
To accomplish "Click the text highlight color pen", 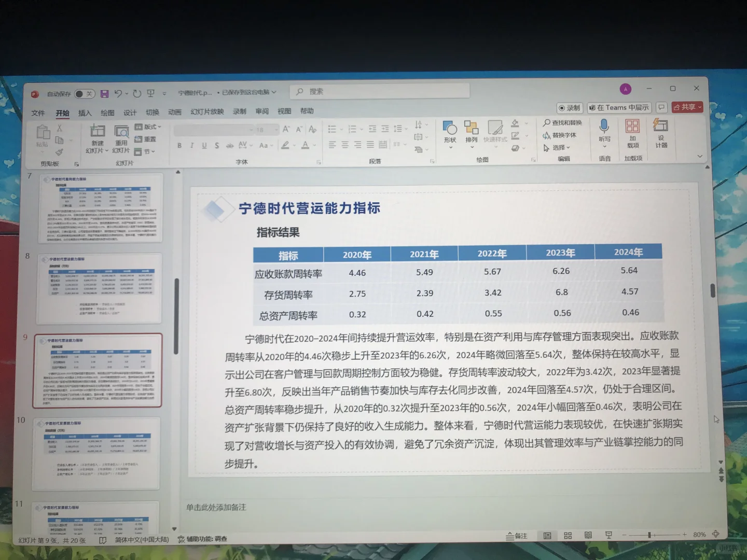I will pyautogui.click(x=285, y=145).
